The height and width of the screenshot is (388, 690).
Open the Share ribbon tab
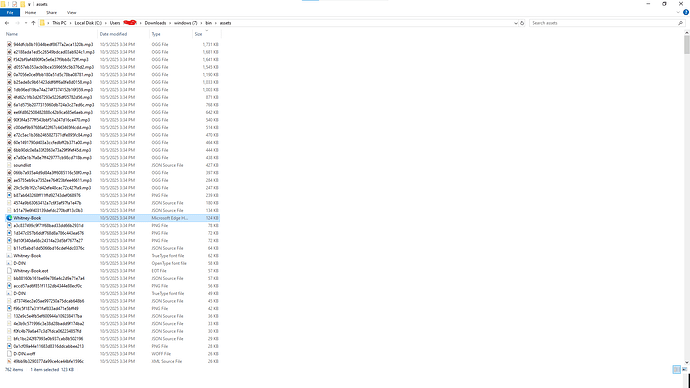(x=51, y=12)
